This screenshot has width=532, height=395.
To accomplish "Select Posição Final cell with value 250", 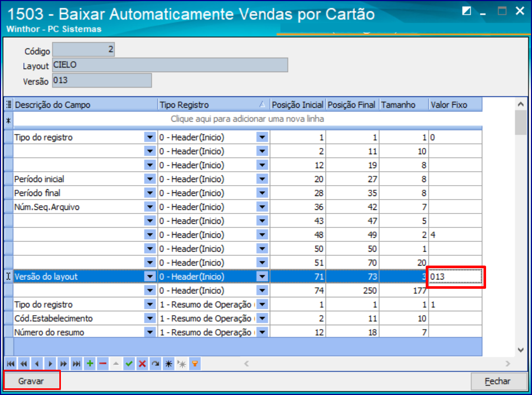I will pyautogui.click(x=352, y=290).
